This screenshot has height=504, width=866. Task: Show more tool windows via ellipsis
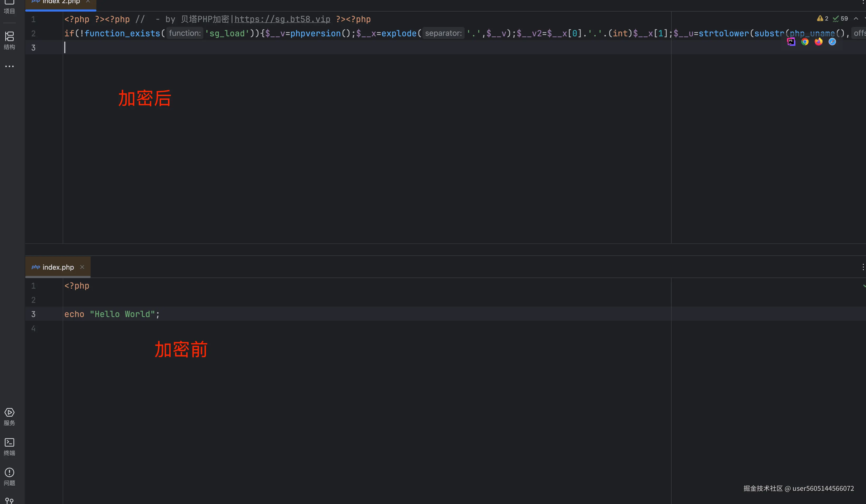pyautogui.click(x=9, y=66)
